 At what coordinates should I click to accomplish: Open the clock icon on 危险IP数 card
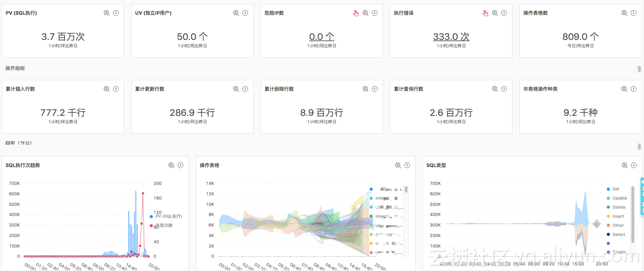coord(375,13)
